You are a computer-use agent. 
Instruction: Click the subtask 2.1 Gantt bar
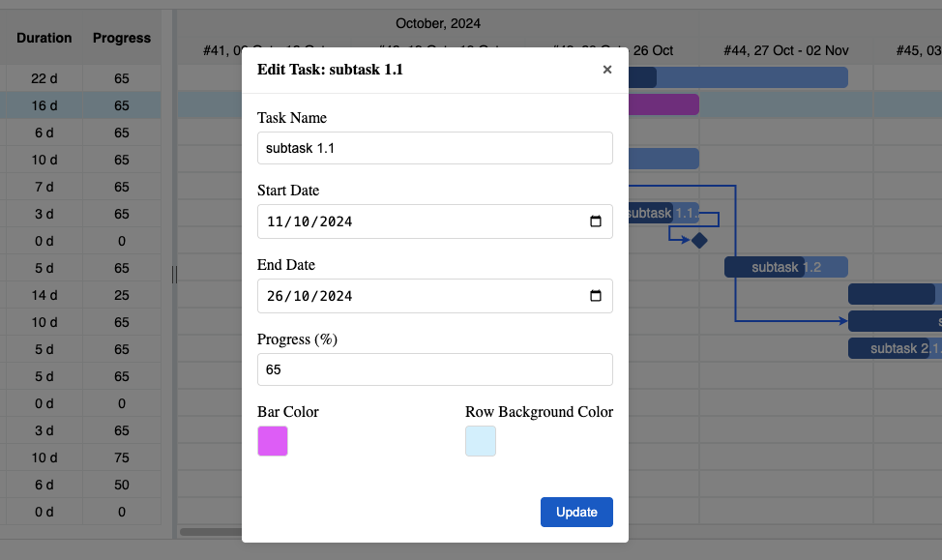[x=895, y=348]
